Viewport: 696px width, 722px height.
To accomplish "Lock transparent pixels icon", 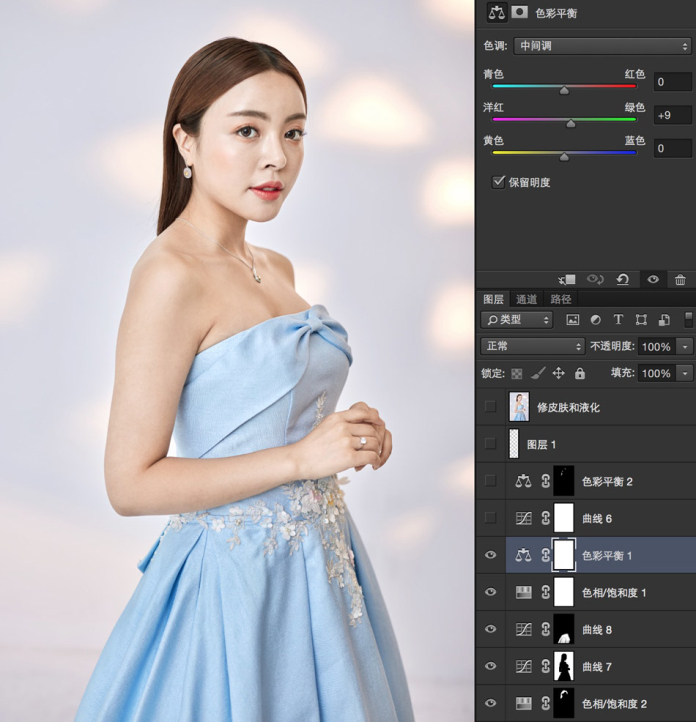I will [516, 373].
